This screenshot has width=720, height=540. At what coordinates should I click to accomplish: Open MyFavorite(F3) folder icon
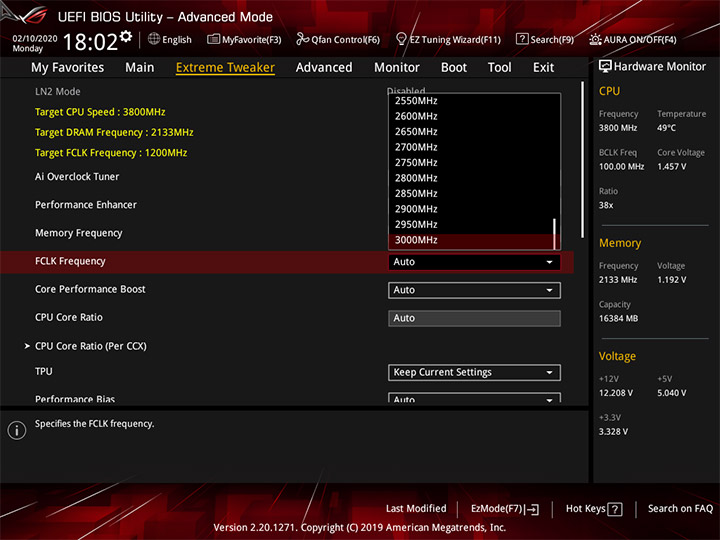click(x=213, y=39)
